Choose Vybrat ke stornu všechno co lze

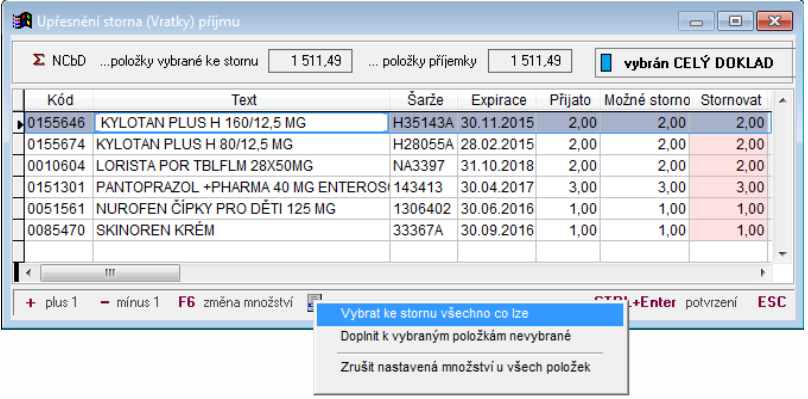tap(470, 313)
